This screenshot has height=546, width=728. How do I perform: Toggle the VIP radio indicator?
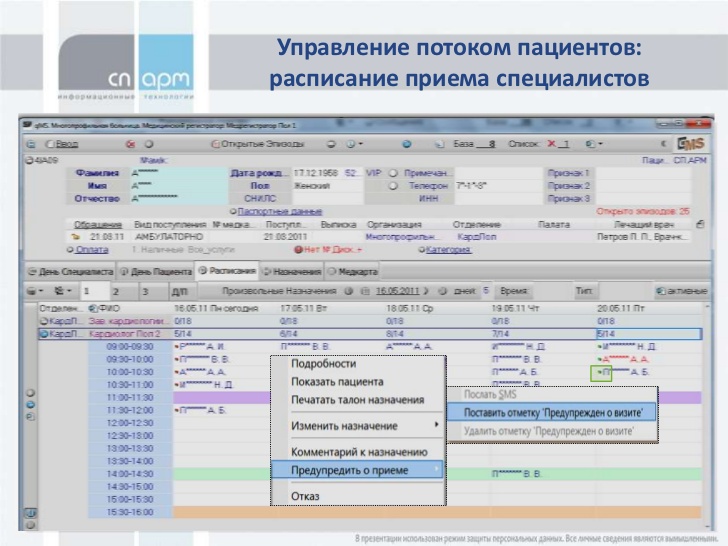(393, 173)
